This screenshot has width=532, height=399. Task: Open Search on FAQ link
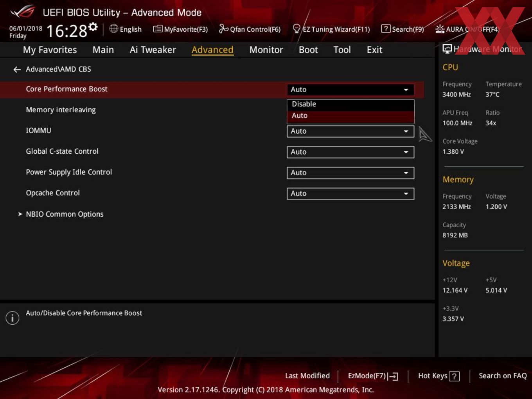[x=503, y=376]
